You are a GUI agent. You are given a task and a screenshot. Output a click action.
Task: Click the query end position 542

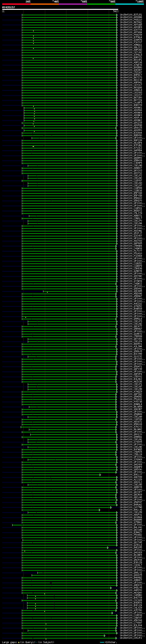[x=115, y=11]
